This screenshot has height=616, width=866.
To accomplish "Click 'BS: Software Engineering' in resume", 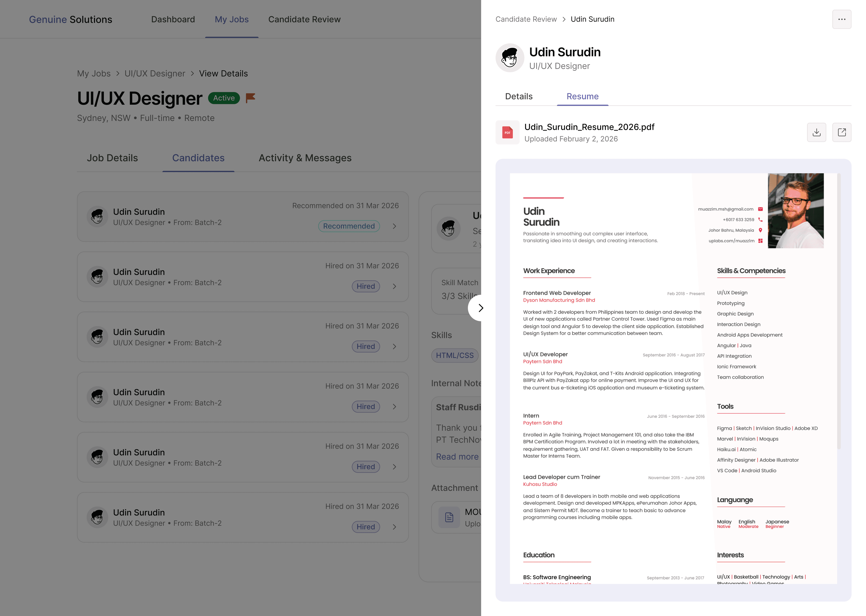I will coord(557,577).
